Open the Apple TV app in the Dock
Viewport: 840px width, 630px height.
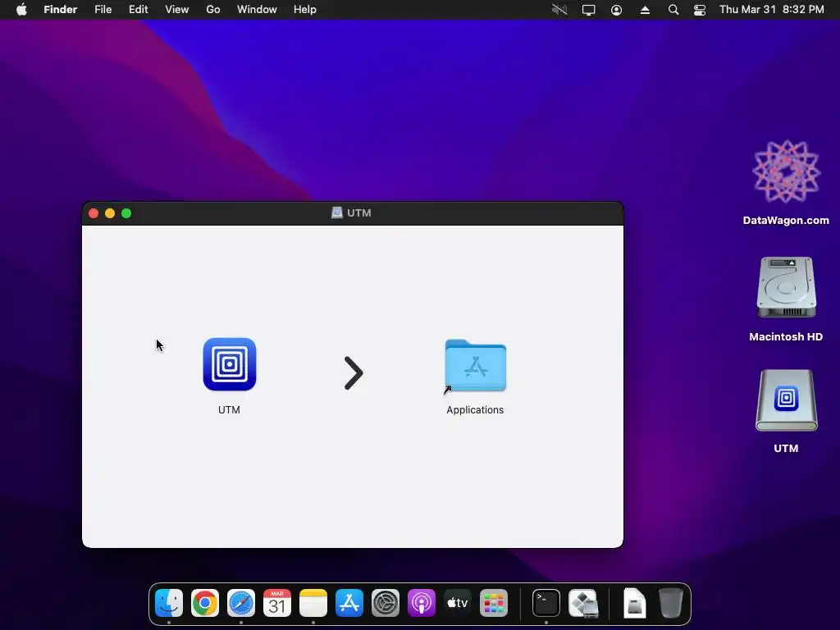(x=458, y=603)
